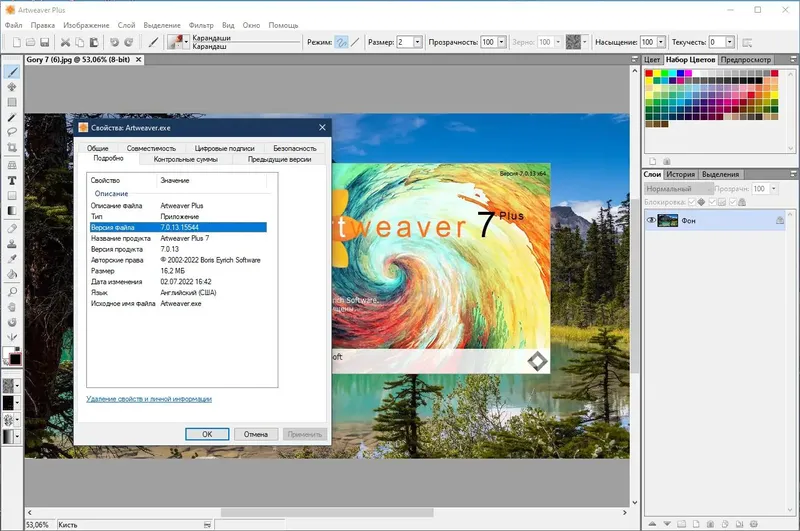Select the Paint Bucket fill tool
The height and width of the screenshot is (531, 800).
point(12,274)
